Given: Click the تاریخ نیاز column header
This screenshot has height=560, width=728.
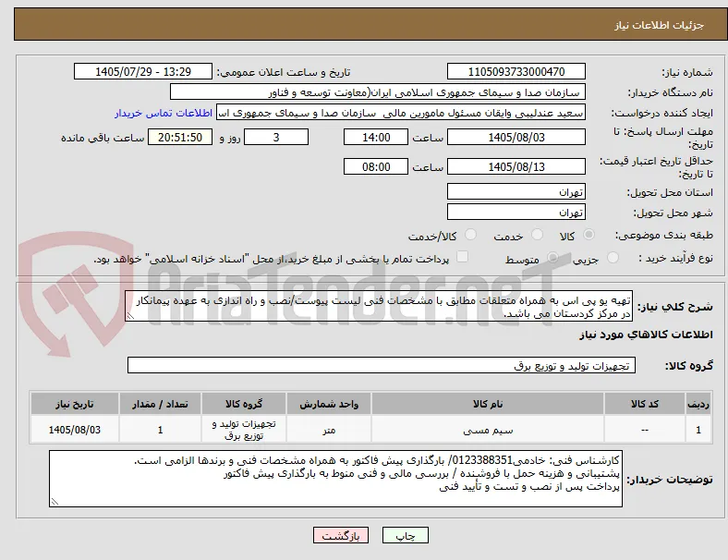Looking at the screenshot, I should (x=75, y=404).
